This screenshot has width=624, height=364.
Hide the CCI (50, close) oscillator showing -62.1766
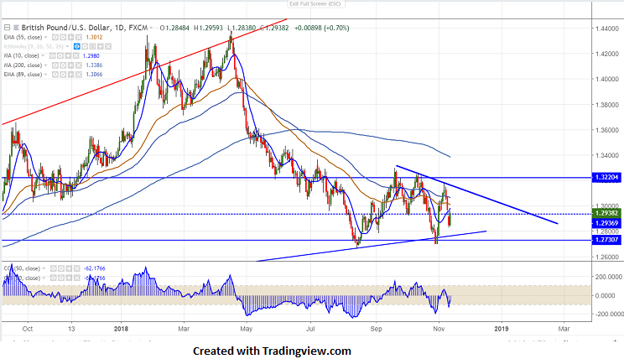54,268
